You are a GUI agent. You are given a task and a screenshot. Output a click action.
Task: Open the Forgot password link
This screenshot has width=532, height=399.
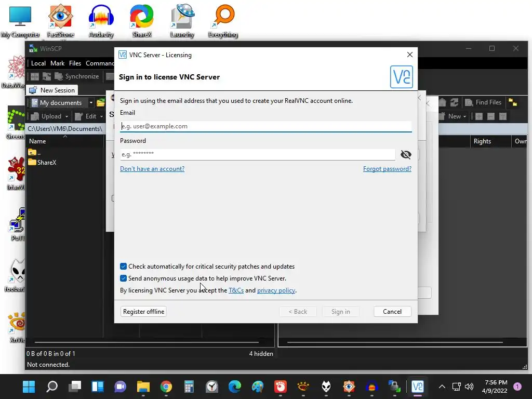point(387,169)
